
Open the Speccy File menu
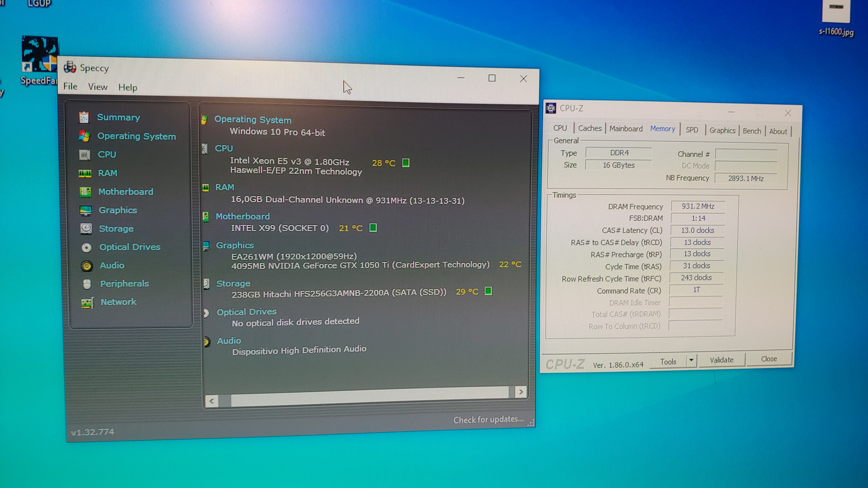(x=70, y=86)
